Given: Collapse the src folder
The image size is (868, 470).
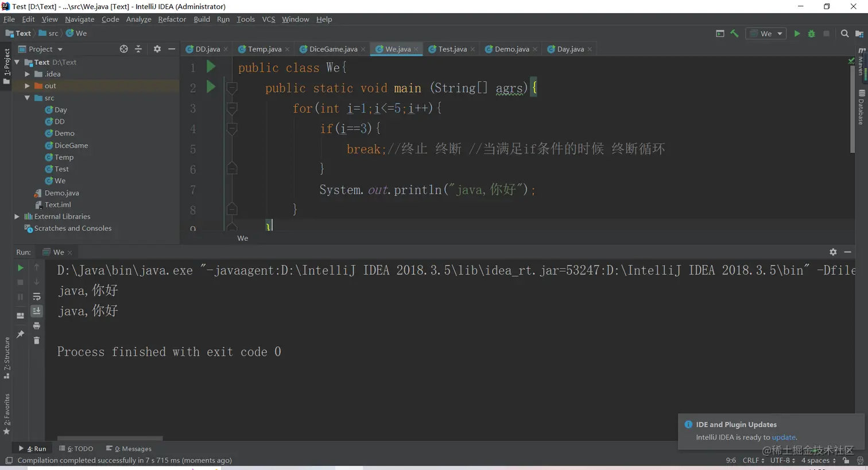Looking at the screenshot, I should click(x=27, y=98).
